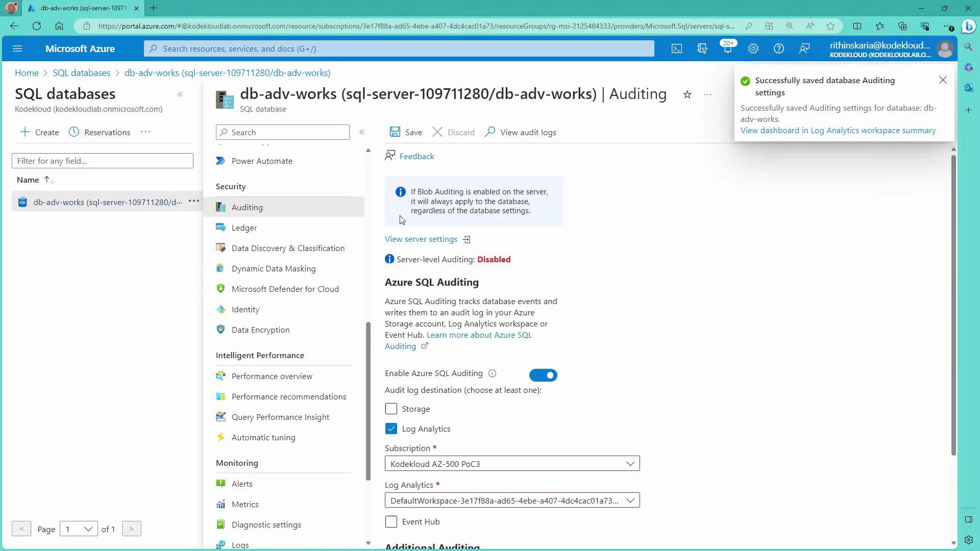
Task: Navigate to SQL databases breadcrumb
Action: click(x=81, y=72)
